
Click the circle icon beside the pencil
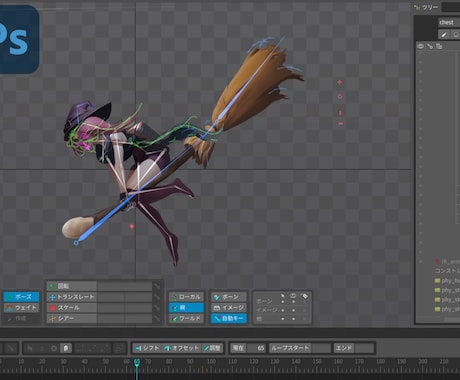pos(455,34)
